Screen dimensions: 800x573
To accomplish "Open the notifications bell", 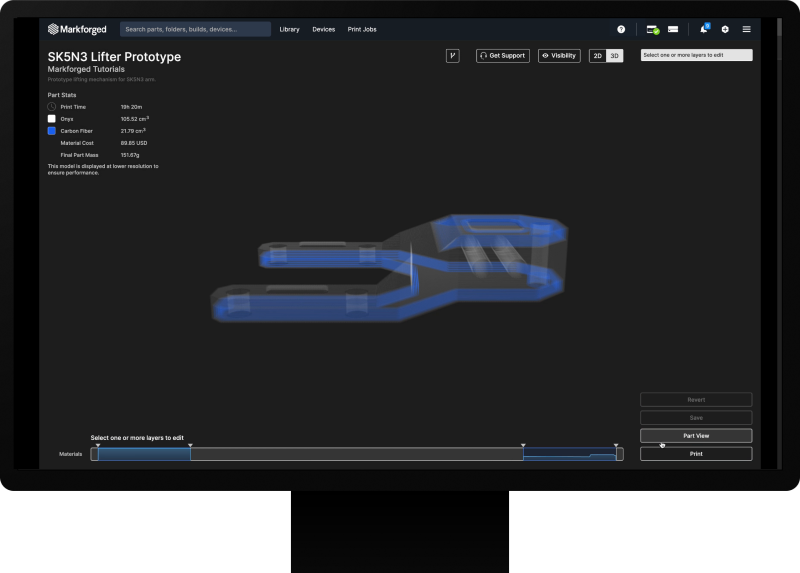I will (x=704, y=29).
